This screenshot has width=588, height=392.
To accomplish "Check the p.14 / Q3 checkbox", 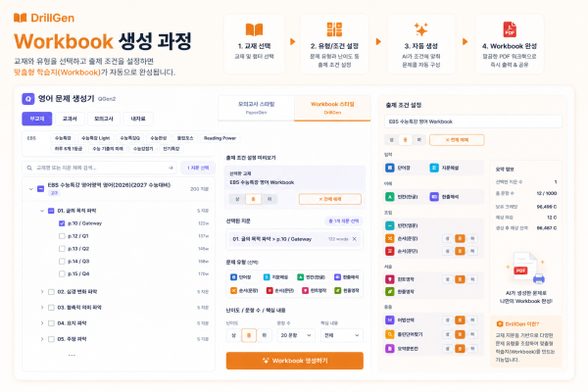I will (62, 261).
